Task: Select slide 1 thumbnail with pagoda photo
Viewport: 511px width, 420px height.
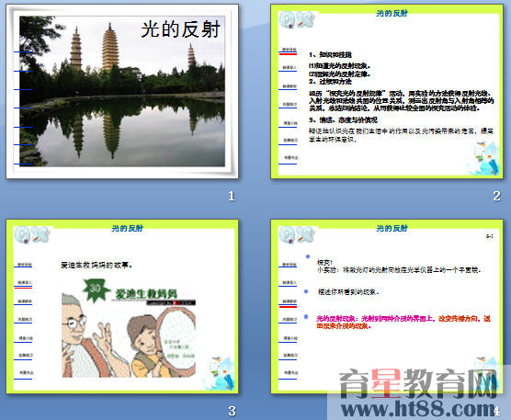Action: [122, 92]
